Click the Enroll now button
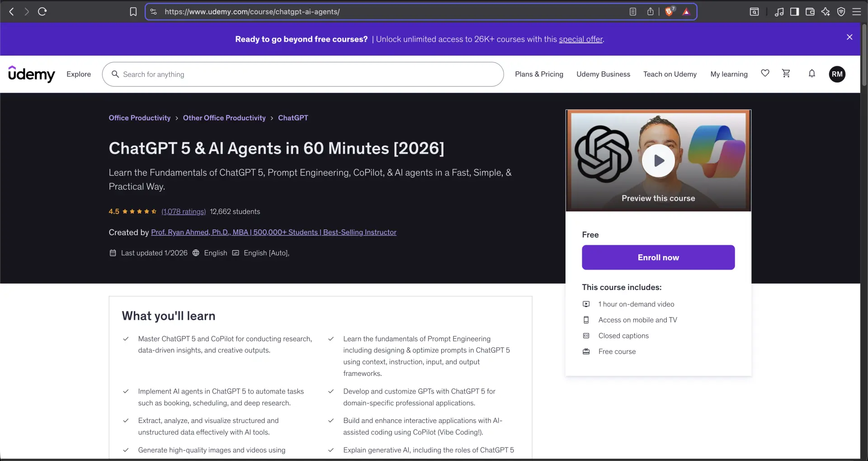The height and width of the screenshot is (461, 868). coord(658,257)
